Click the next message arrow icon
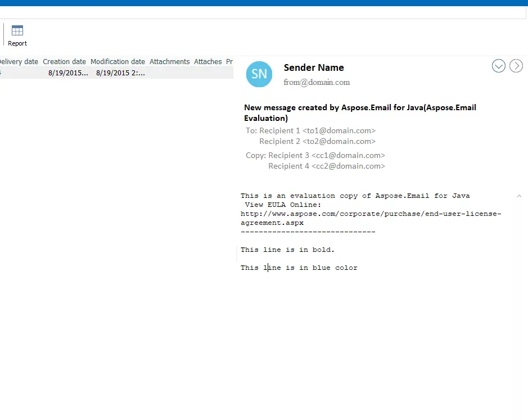Viewport: 528px width, 420px height. pos(516,66)
